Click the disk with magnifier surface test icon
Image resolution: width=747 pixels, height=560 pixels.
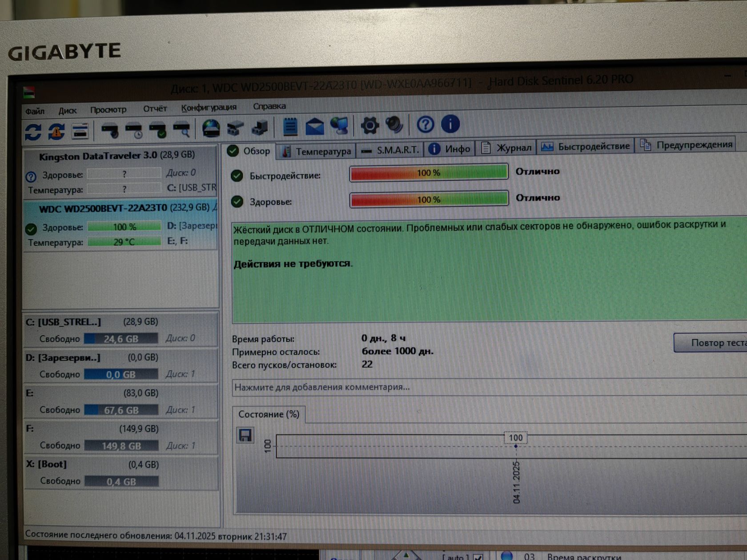coord(181,130)
